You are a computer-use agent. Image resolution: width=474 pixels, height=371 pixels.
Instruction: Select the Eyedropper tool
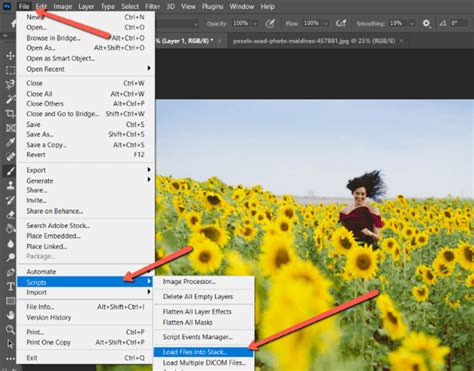10,142
